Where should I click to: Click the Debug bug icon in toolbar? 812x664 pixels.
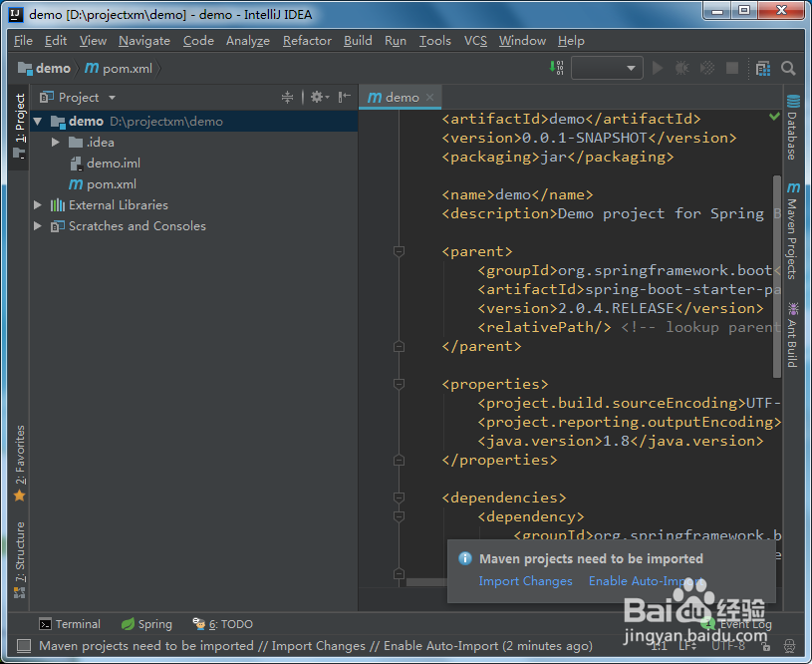(682, 68)
